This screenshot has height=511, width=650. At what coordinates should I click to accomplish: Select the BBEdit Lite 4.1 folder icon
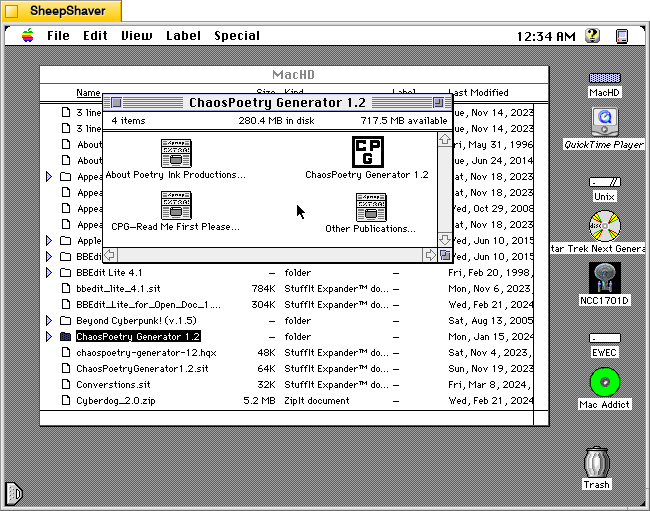[65, 272]
